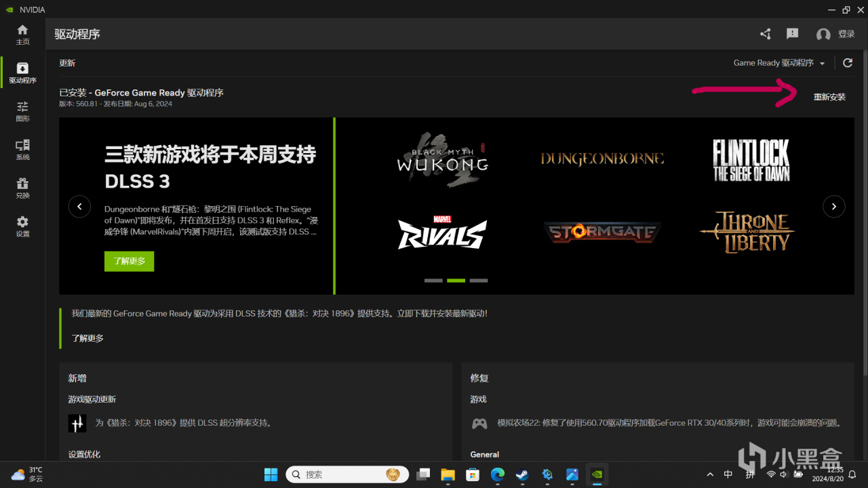Click the Marvel Rivals logo
Viewport: 868px width, 488px height.
point(442,232)
